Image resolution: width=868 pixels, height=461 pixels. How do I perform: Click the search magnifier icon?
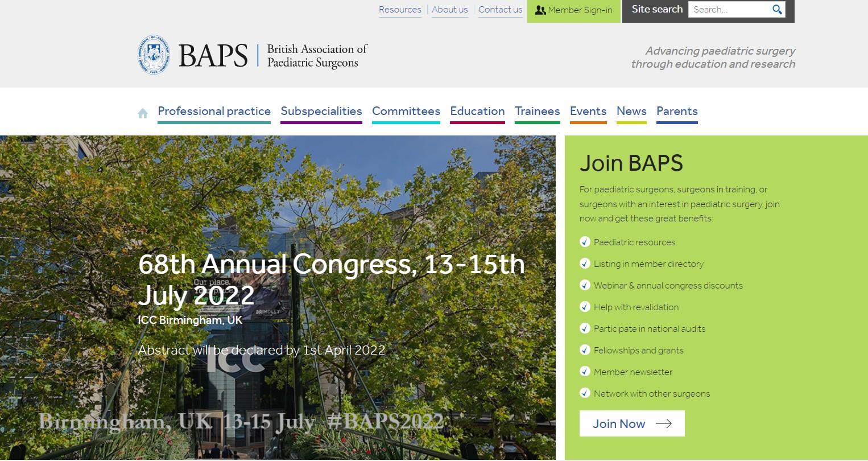(777, 10)
